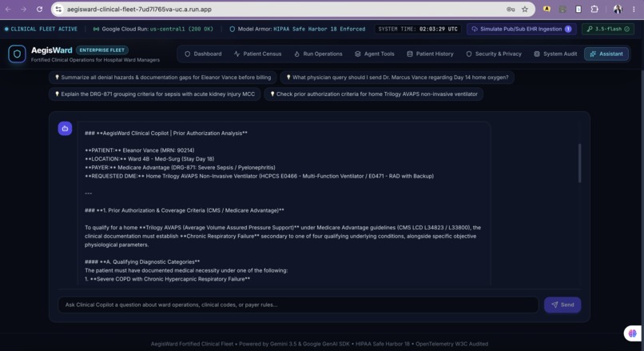The width and height of the screenshot is (644, 351).
Task: Open Security & Privacy tab
Action: pyautogui.click(x=493, y=54)
